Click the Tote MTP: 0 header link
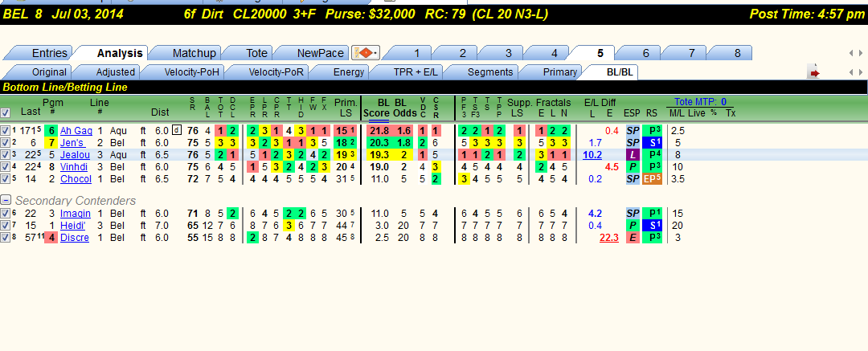The width and height of the screenshot is (868, 351). [700, 102]
